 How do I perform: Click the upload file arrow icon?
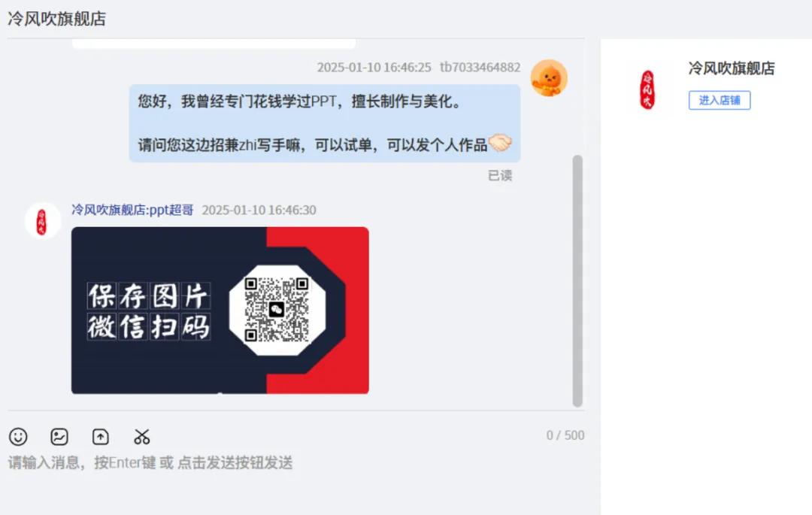(101, 437)
